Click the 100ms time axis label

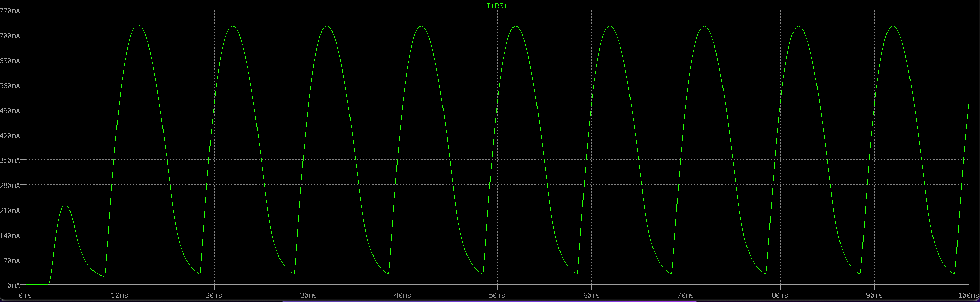coord(968,296)
